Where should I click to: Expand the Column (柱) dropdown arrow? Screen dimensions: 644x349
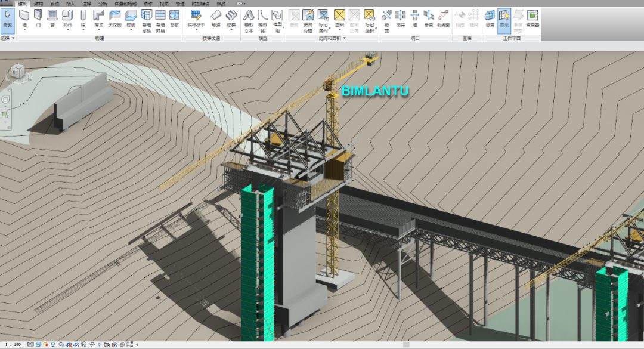83,30
